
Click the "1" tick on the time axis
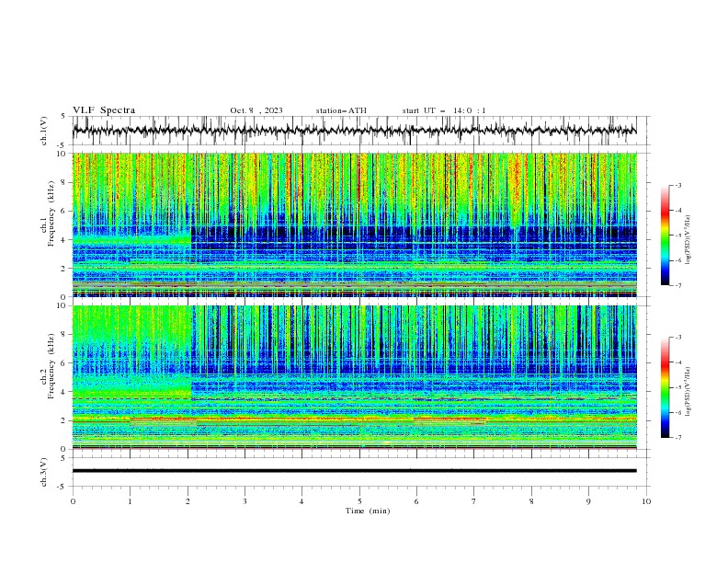coord(130,501)
